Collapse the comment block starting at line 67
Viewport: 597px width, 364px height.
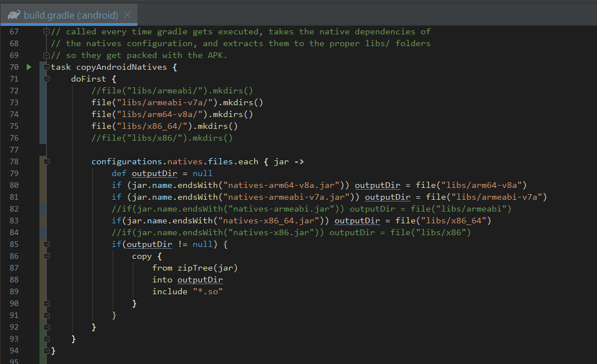coord(46,32)
